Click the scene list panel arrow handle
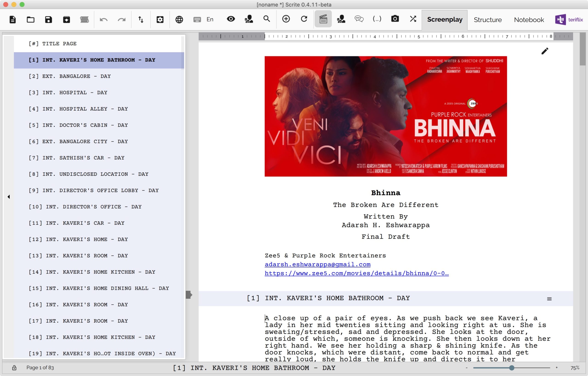Image resolution: width=588 pixels, height=376 pixels. 189,295
